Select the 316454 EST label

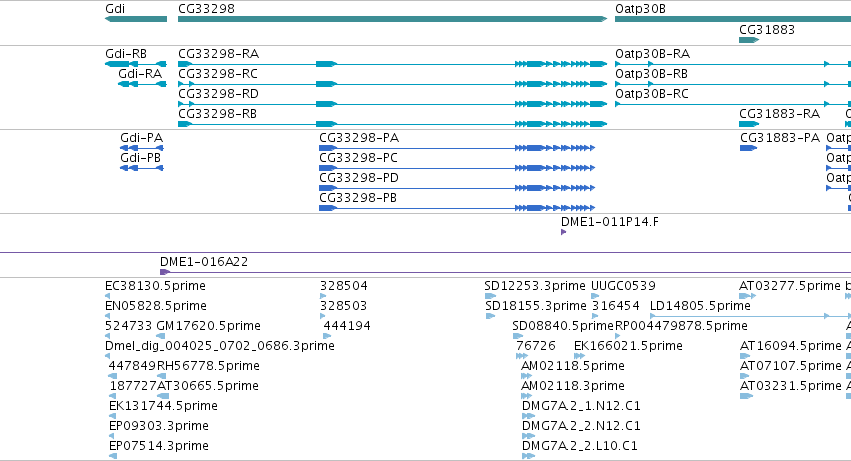tap(615, 306)
